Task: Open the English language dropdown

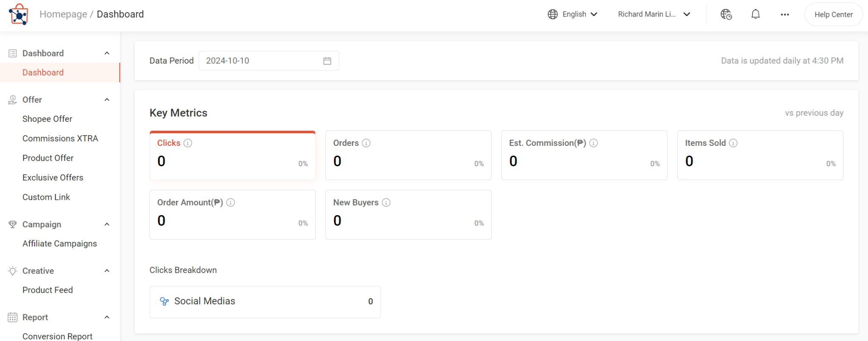Action: 572,14
